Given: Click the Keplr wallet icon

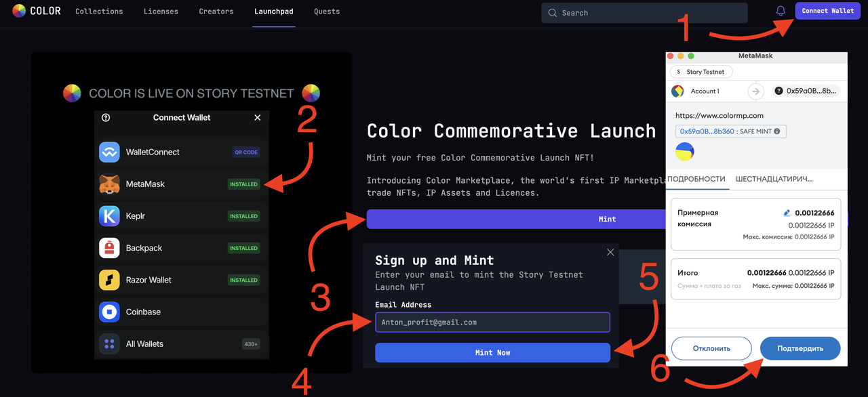Looking at the screenshot, I should pyautogui.click(x=109, y=216).
